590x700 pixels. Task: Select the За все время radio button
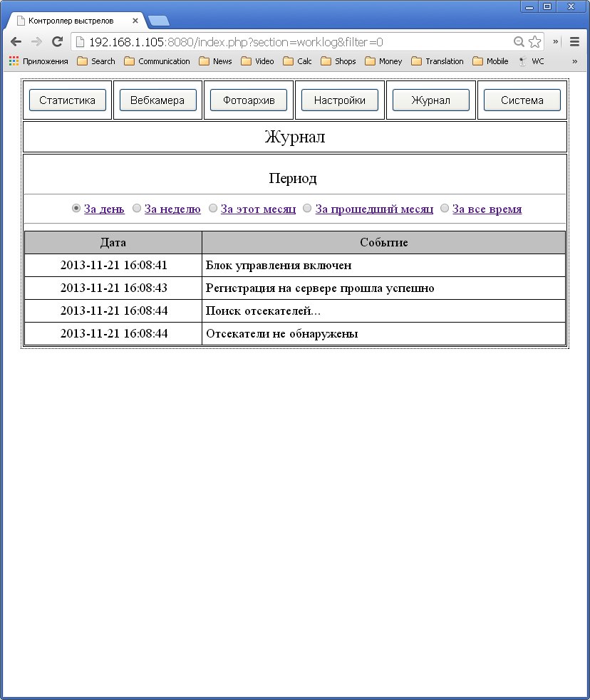[445, 209]
